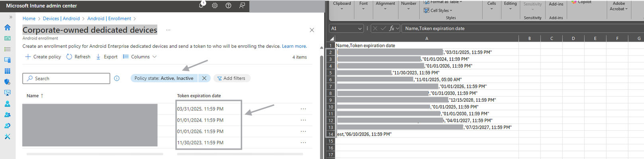This screenshot has height=159, width=644.
Task: Select Excel cell with 06/10/2026, 11:59 PM
Action: (427, 134)
